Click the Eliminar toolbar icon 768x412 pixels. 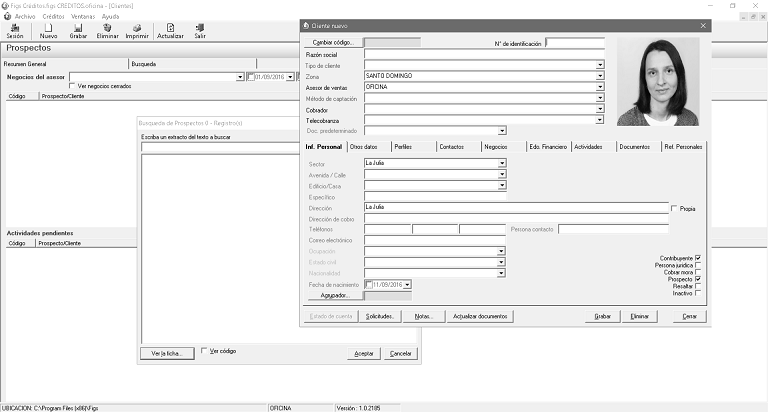(x=107, y=29)
